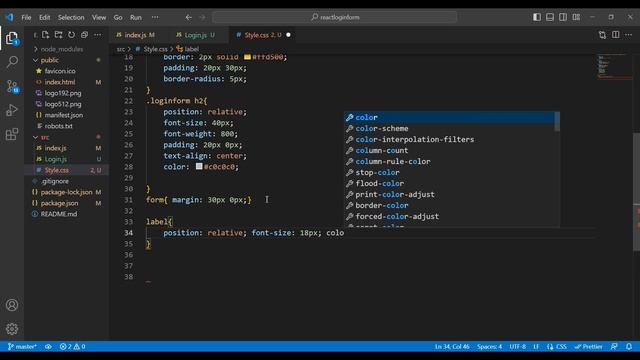Screen dimensions: 640x360
Task: Open Login.js in the src folder
Action: pos(56,159)
